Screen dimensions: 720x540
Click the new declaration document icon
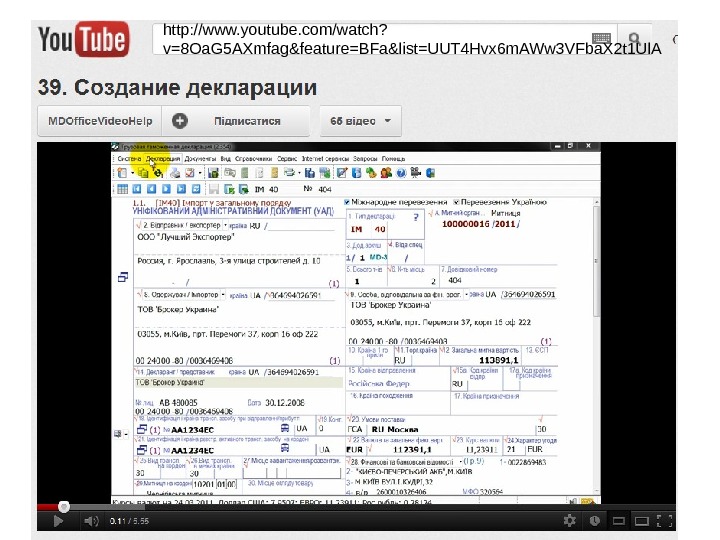tap(122, 173)
